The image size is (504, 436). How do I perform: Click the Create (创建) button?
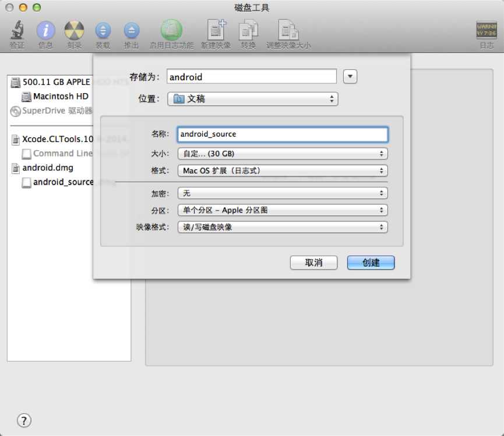[371, 263]
